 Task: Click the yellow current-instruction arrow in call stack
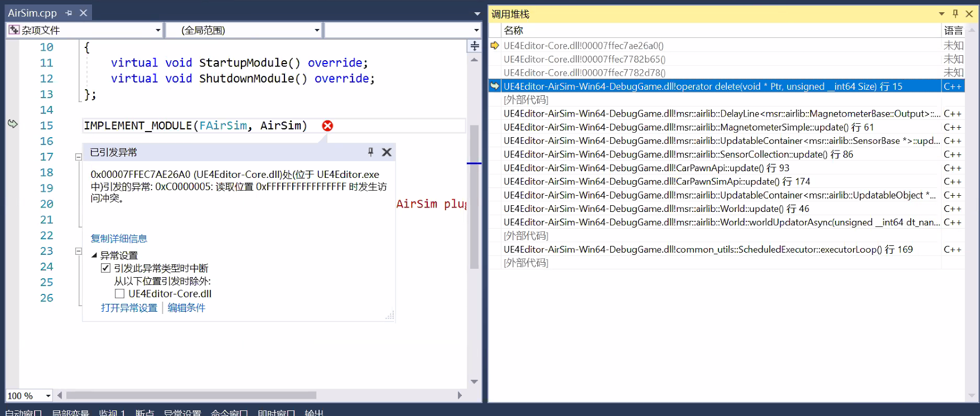[495, 45]
